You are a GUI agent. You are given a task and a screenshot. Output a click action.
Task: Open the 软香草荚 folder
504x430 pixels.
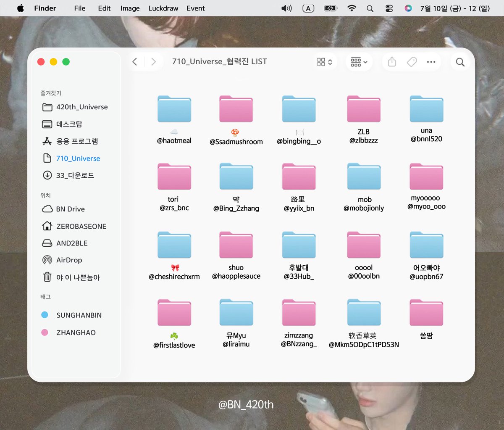[364, 313]
